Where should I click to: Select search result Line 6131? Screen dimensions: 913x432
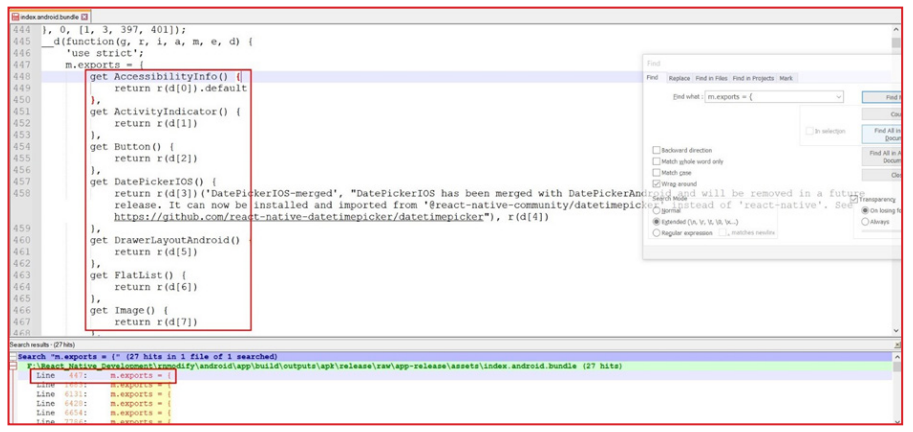[x=104, y=394]
